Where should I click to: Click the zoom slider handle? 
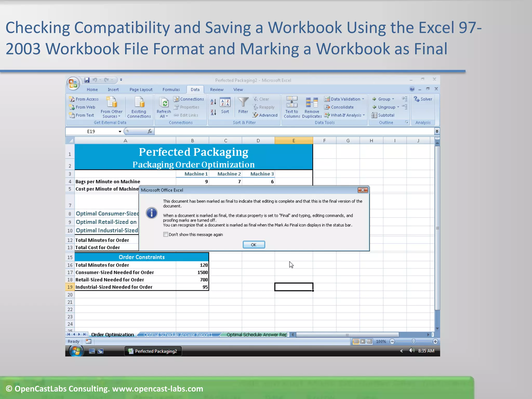coord(414,341)
